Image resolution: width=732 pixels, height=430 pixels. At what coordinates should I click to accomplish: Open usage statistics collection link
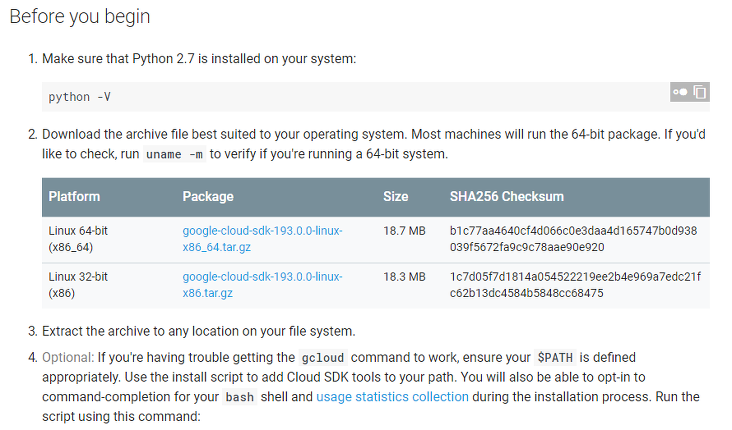[x=392, y=397]
